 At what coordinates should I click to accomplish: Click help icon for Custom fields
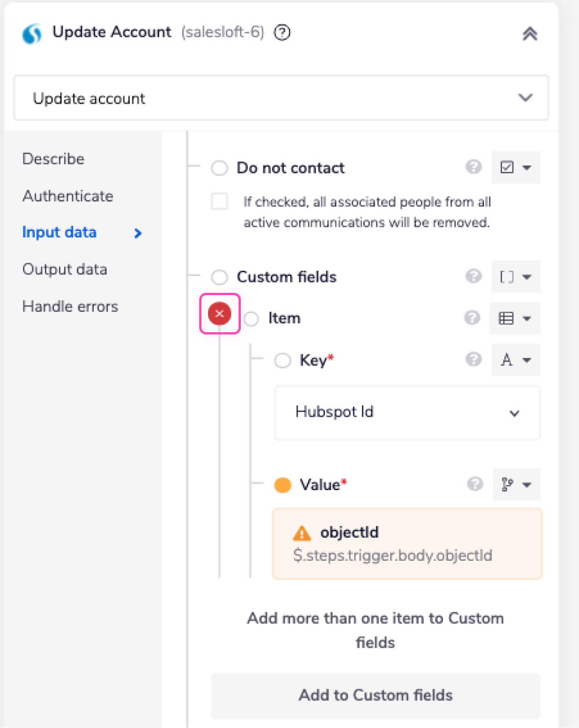pos(474,277)
